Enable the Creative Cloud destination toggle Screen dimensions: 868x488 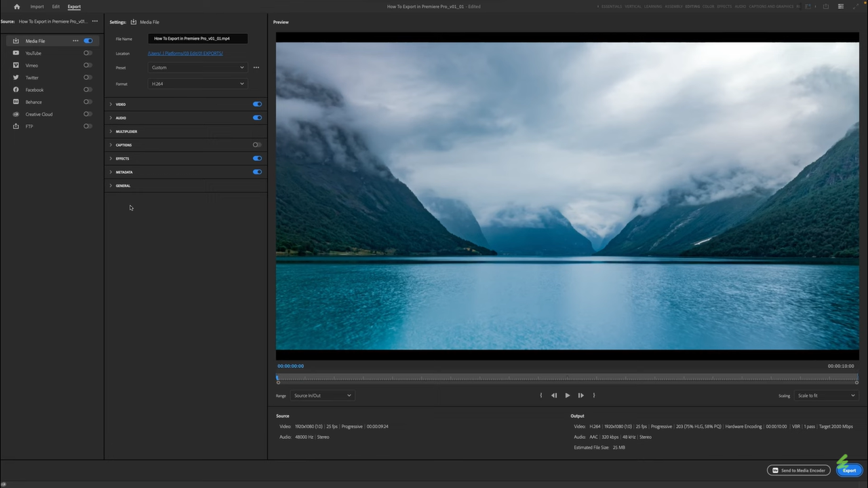88,114
